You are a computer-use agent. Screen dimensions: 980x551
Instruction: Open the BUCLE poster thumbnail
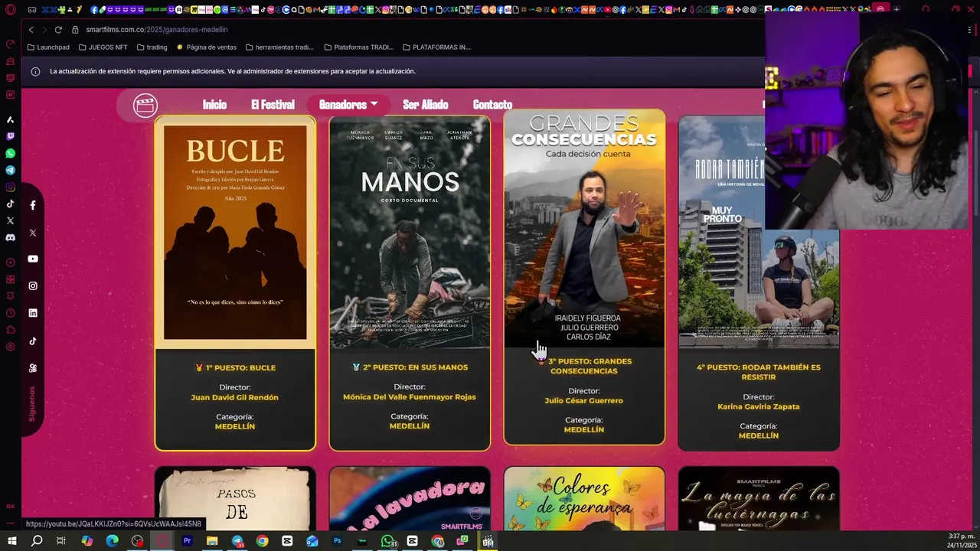coord(235,232)
